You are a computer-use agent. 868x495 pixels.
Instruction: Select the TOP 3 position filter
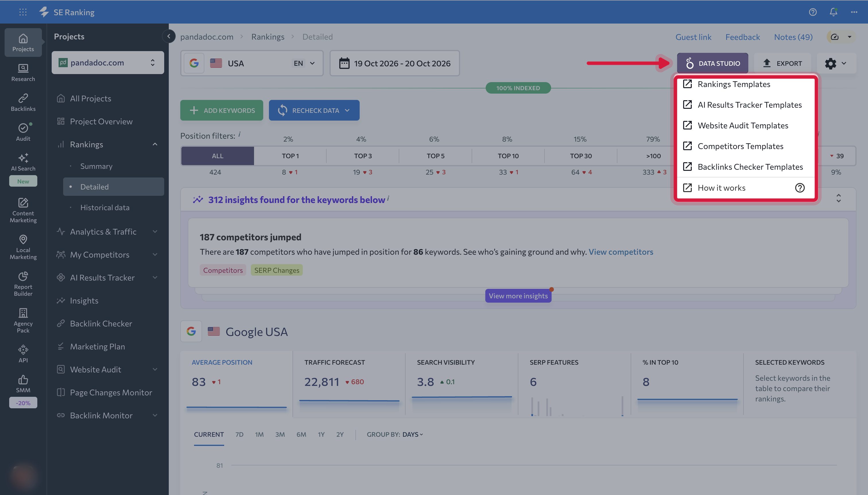coord(363,156)
